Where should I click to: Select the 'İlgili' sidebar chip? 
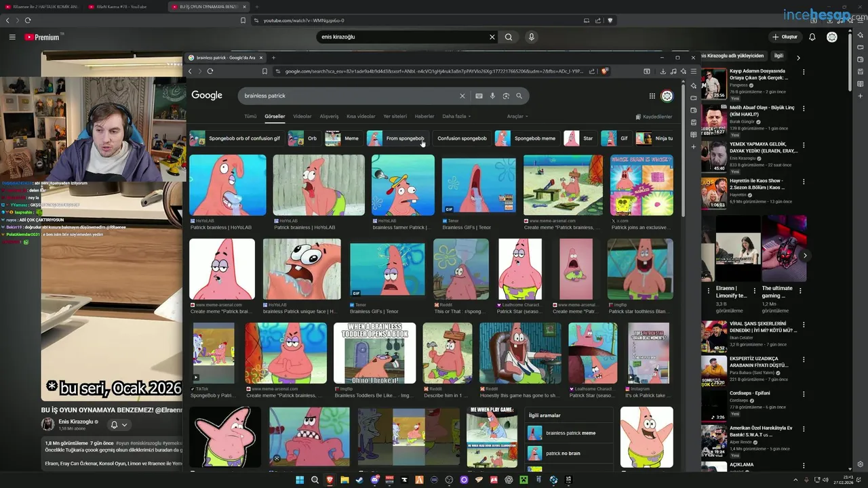[778, 56]
